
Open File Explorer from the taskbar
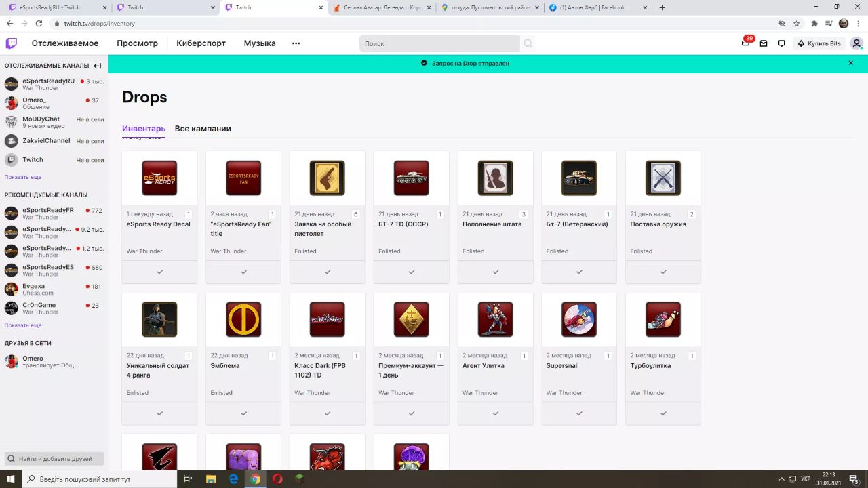[x=211, y=479]
